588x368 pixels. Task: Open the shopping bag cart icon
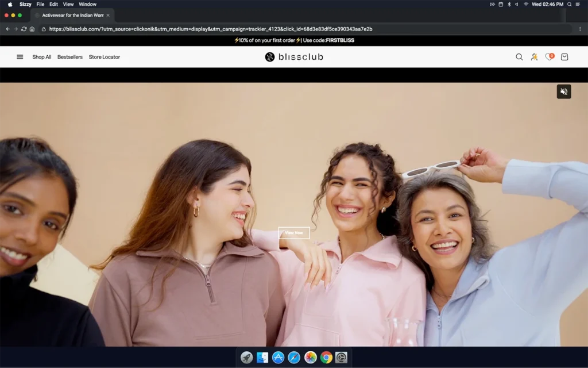point(564,57)
